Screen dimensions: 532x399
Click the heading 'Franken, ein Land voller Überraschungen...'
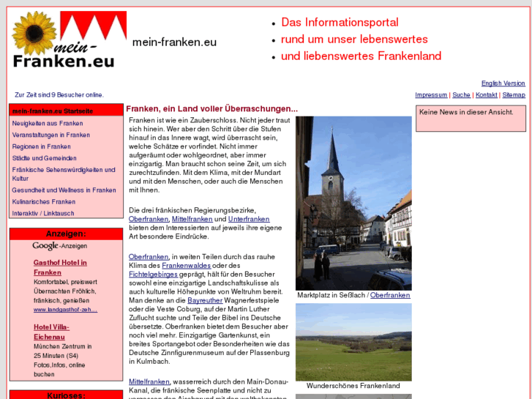(211, 108)
